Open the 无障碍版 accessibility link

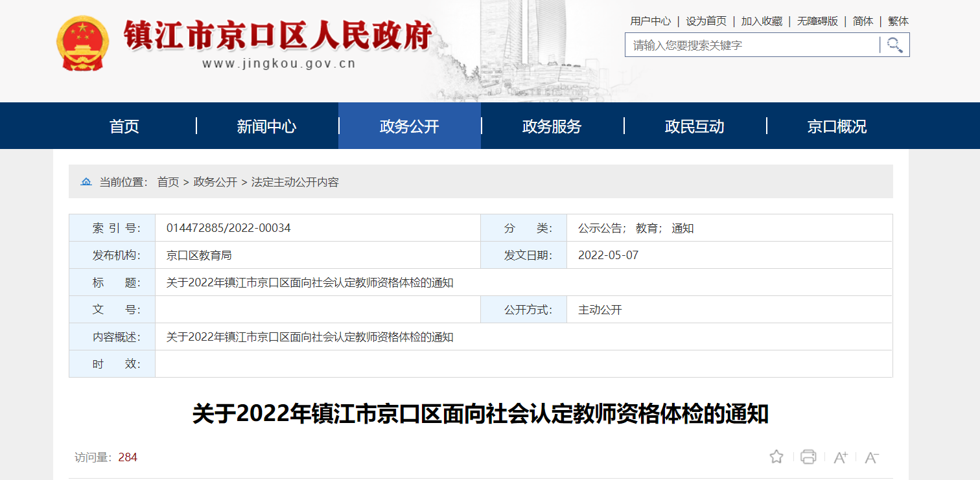[x=817, y=21]
